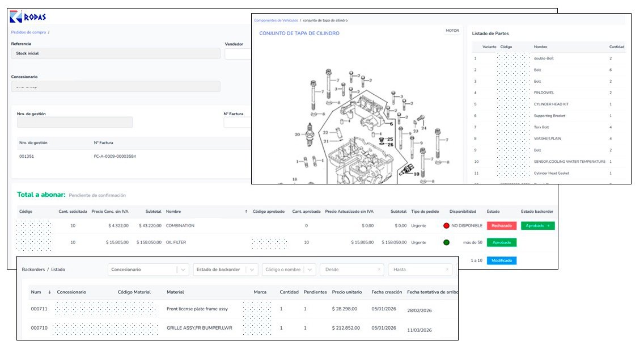Click the Num column sort arrow
This screenshot has height=349, width=644.
click(49, 292)
